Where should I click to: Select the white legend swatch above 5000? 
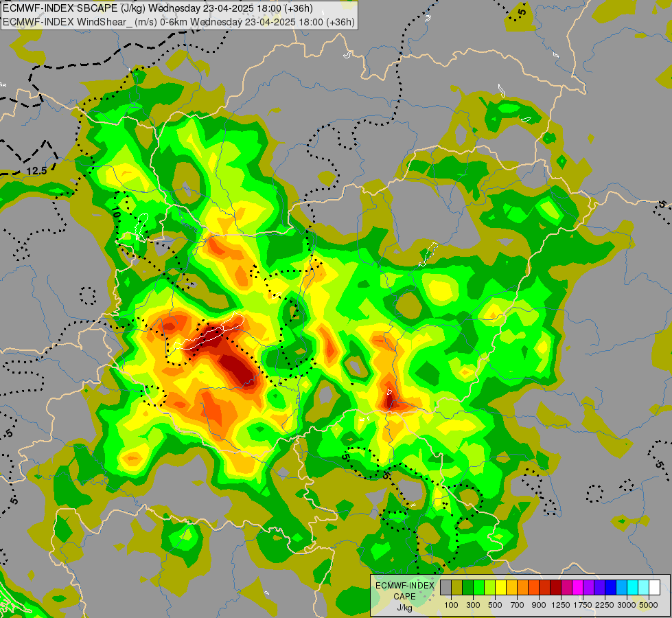pyautogui.click(x=654, y=587)
